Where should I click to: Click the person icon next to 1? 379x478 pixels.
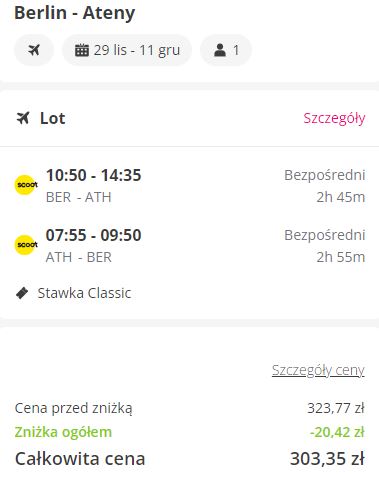pos(220,50)
